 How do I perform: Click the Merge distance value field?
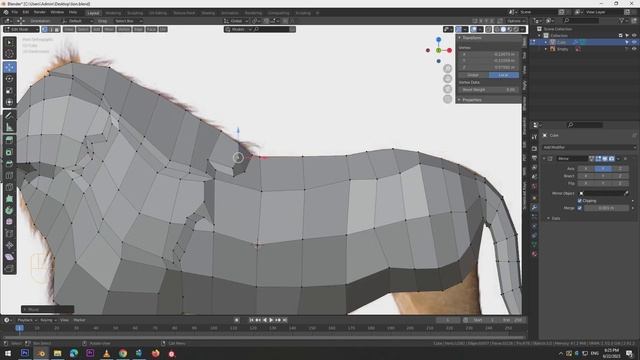(606, 208)
